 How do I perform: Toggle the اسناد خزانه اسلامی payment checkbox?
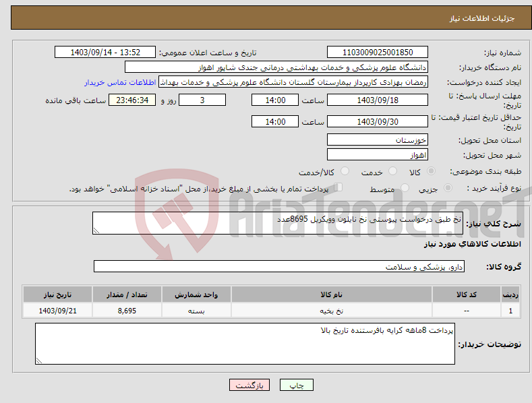pyautogui.click(x=338, y=187)
